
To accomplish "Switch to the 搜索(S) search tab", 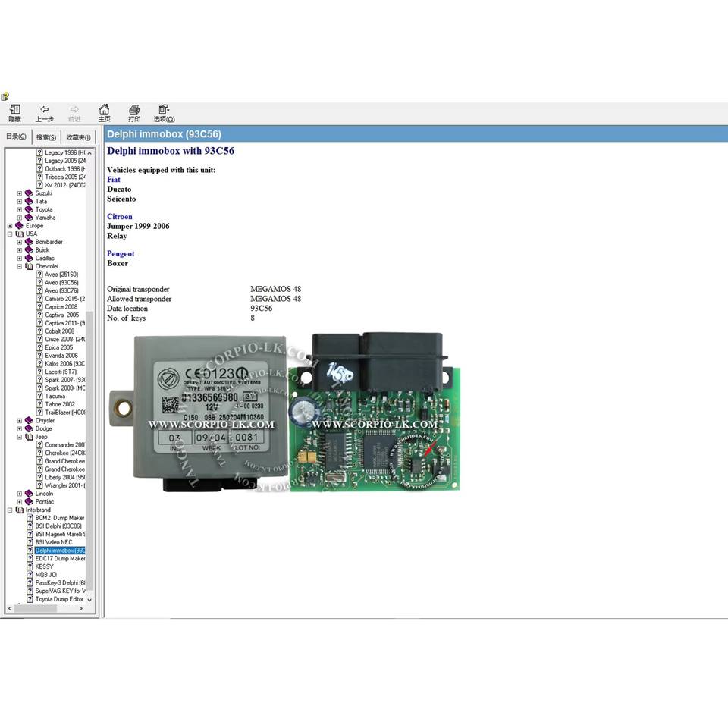I will 46,137.
